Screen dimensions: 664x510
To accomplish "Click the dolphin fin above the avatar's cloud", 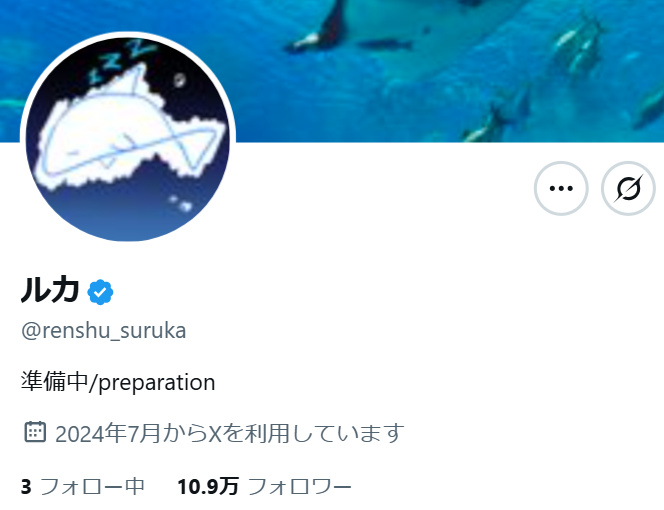I will point(138,79).
